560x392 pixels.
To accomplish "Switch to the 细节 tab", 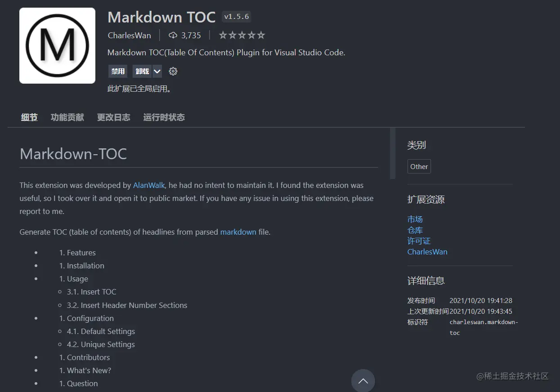I will (x=29, y=117).
